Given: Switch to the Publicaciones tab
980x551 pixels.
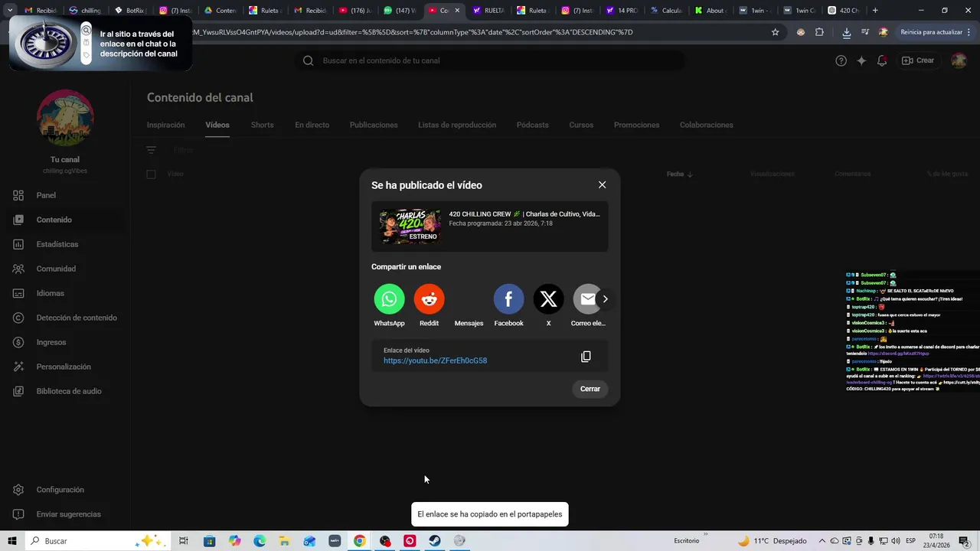Looking at the screenshot, I should pos(374,125).
